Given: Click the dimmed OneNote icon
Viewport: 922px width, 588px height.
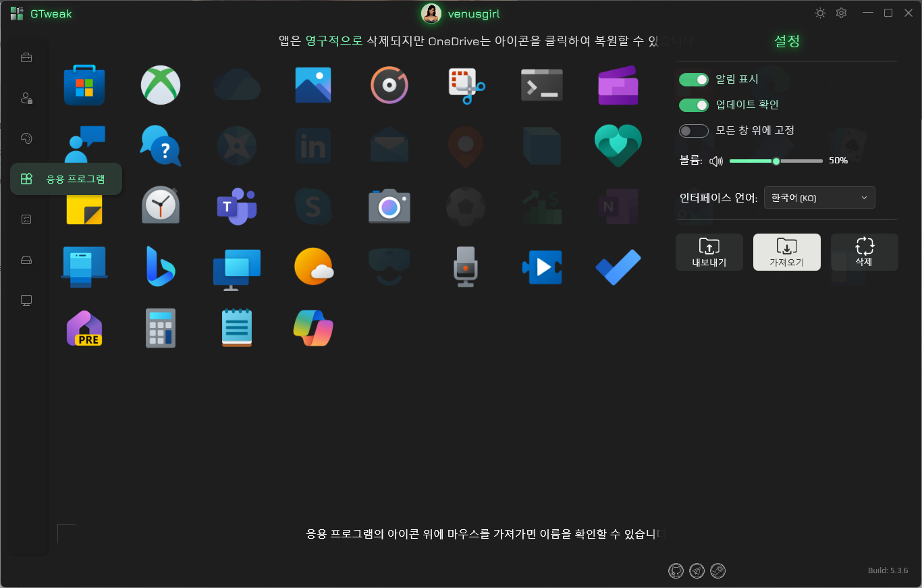Looking at the screenshot, I should point(618,207).
